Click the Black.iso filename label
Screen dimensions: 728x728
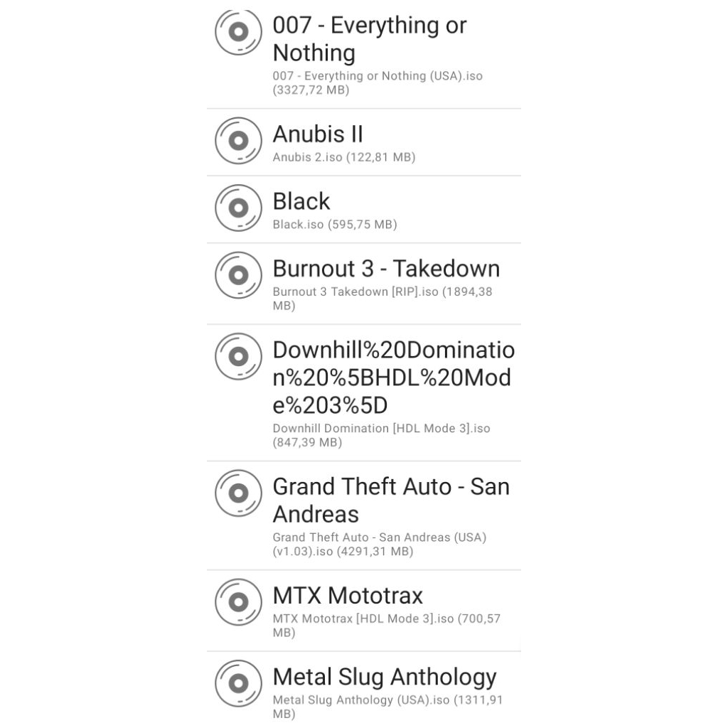[336, 225]
